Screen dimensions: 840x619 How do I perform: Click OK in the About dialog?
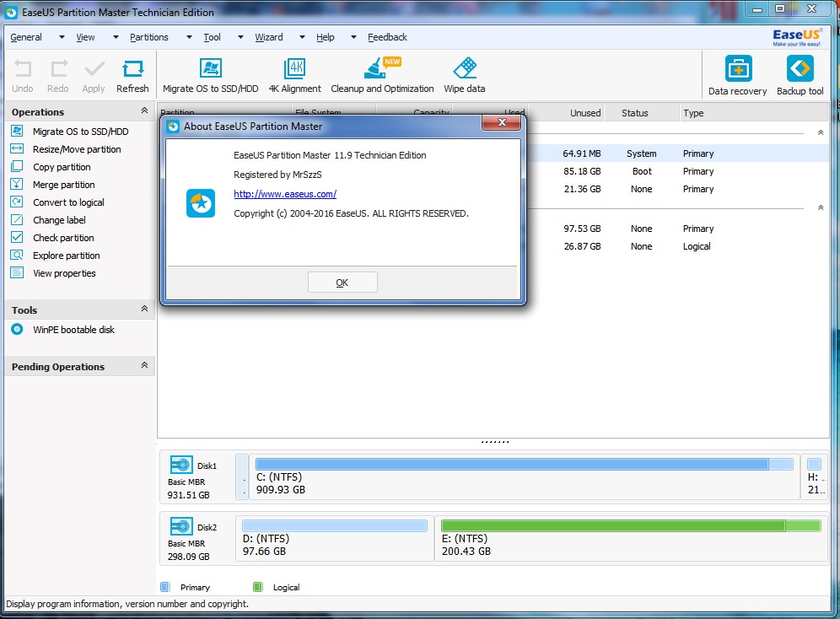pyautogui.click(x=342, y=283)
